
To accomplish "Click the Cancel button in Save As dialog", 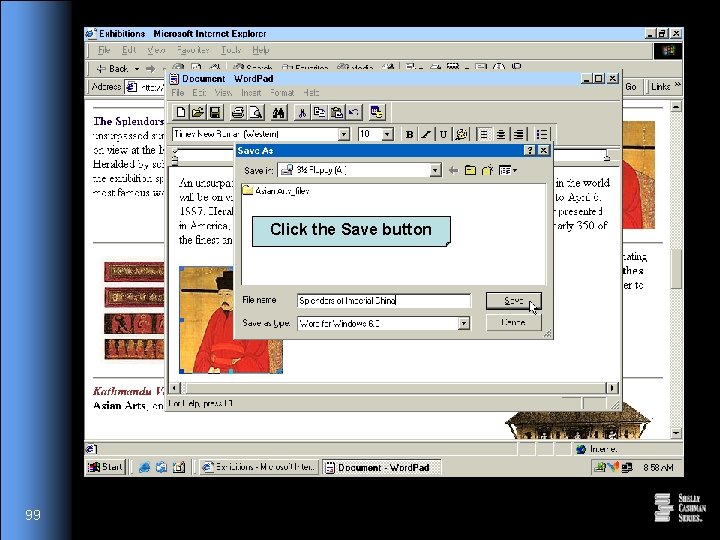I will pyautogui.click(x=513, y=322).
